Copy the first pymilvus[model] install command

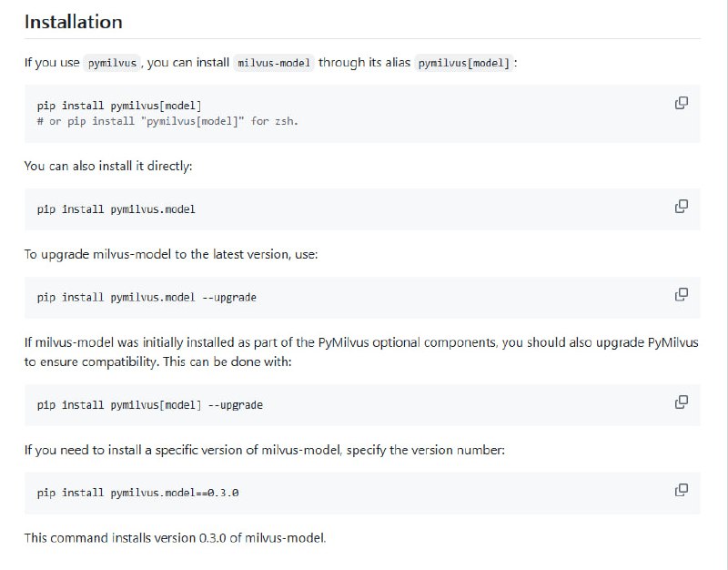[x=681, y=103]
